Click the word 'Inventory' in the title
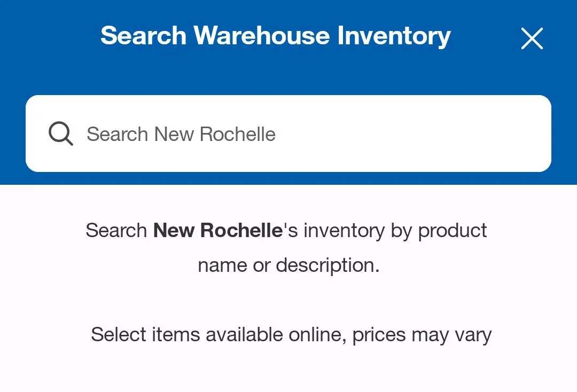The height and width of the screenshot is (392, 577). click(394, 36)
